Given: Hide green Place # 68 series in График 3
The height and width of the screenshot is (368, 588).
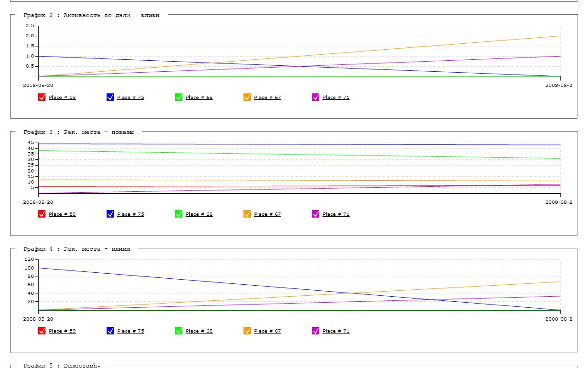Looking at the screenshot, I should [x=179, y=214].
